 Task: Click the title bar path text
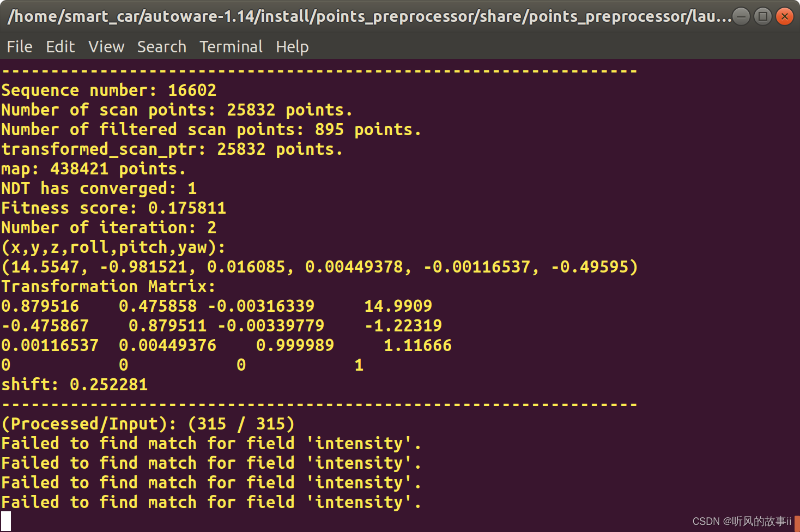(365, 17)
